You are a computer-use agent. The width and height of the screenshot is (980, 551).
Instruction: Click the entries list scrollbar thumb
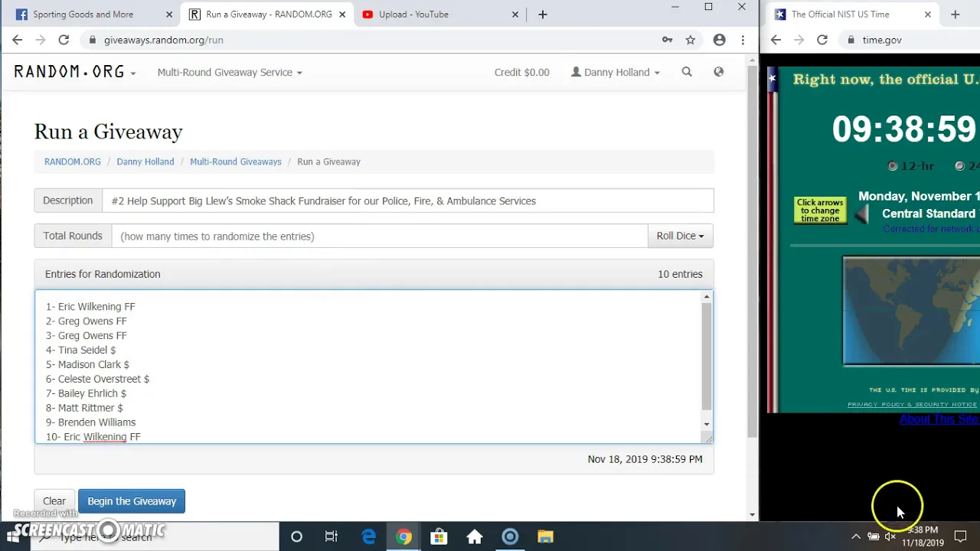click(707, 356)
